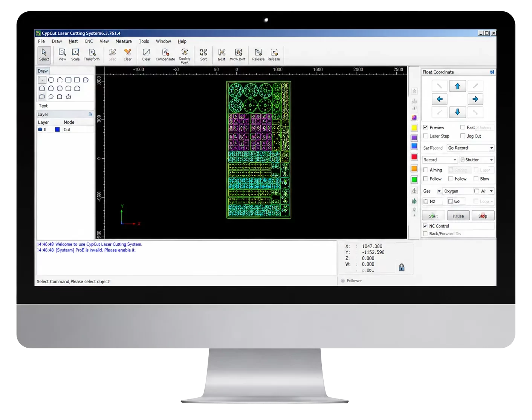532x420 pixels.
Task: Open the Tools menu
Action: pyautogui.click(x=144, y=41)
